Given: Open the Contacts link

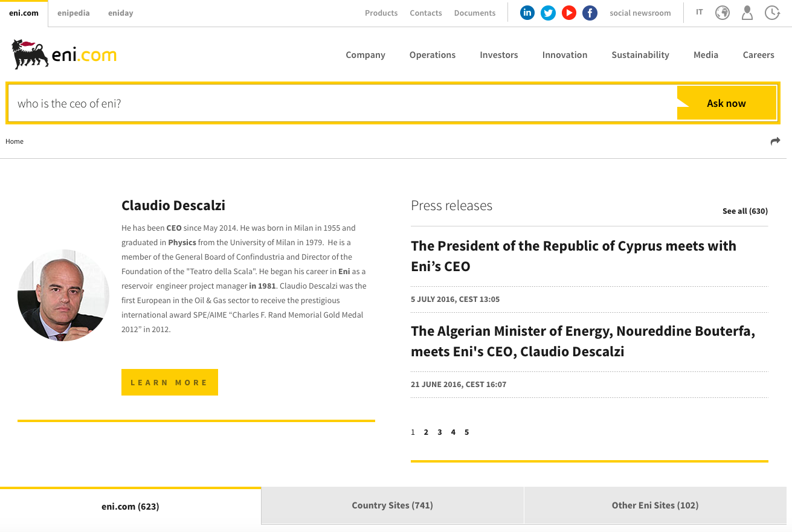Looking at the screenshot, I should (x=426, y=13).
